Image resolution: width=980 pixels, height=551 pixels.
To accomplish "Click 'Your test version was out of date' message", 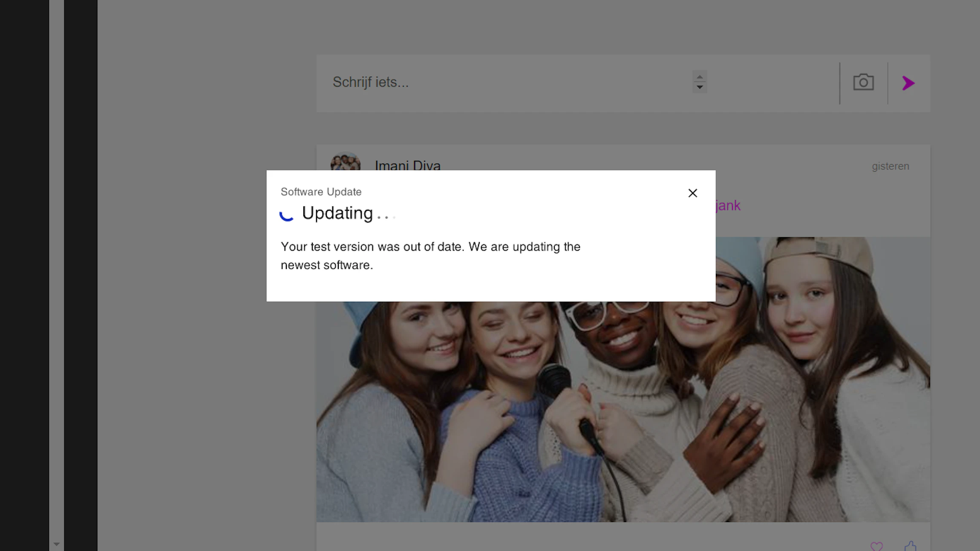I will tap(430, 256).
